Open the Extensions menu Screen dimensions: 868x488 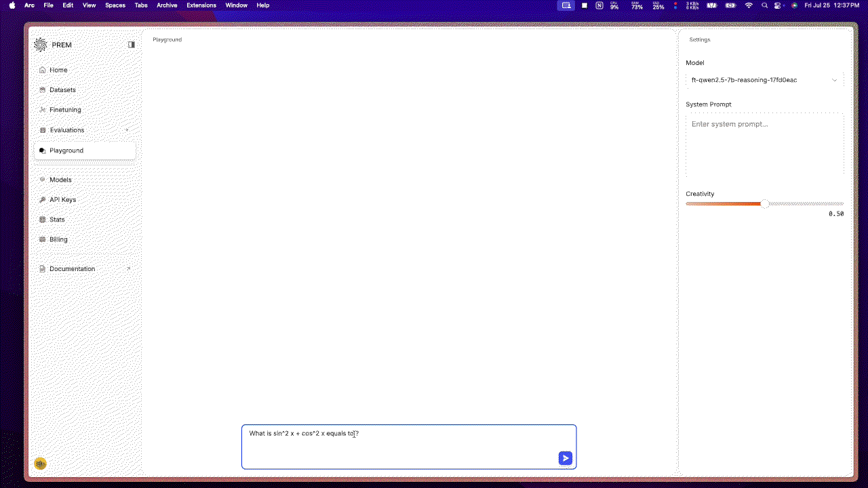coord(201,5)
